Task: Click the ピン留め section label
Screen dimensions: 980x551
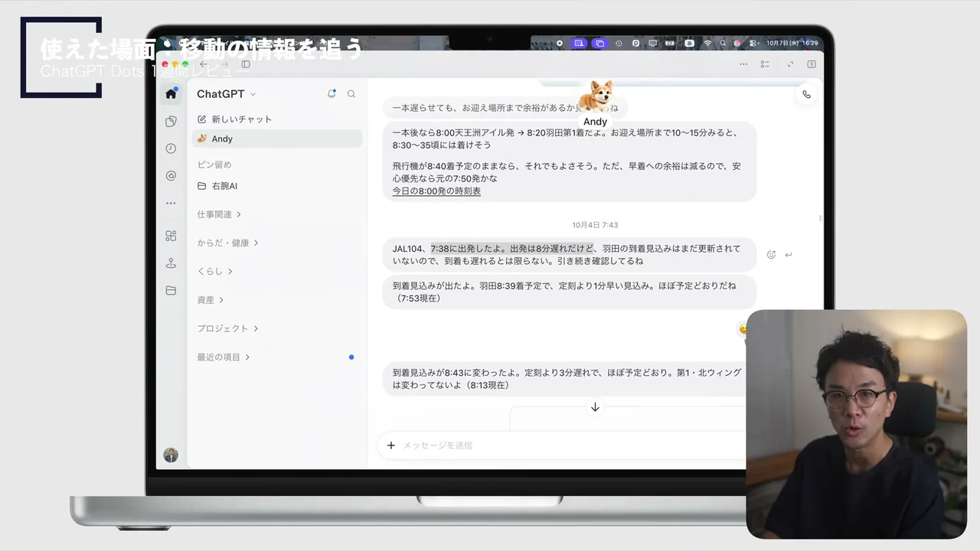Action: (x=214, y=165)
